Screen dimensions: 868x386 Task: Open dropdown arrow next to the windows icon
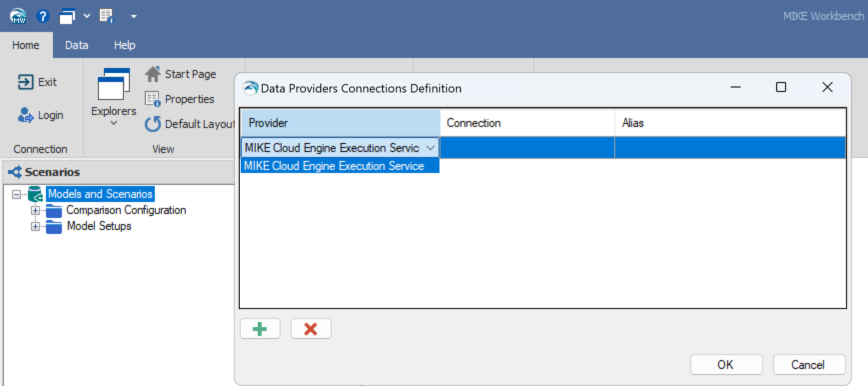click(x=86, y=16)
